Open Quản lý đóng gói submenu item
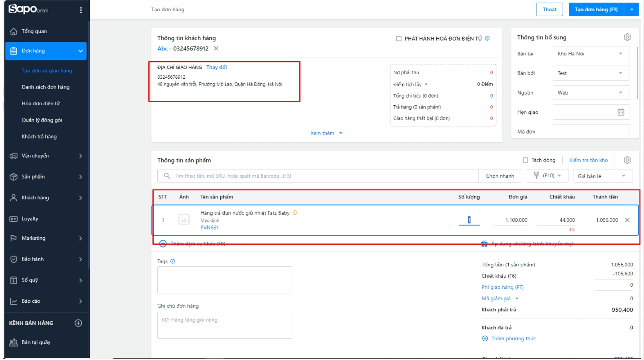Viewport: 644px width, 360px height. 42,120
